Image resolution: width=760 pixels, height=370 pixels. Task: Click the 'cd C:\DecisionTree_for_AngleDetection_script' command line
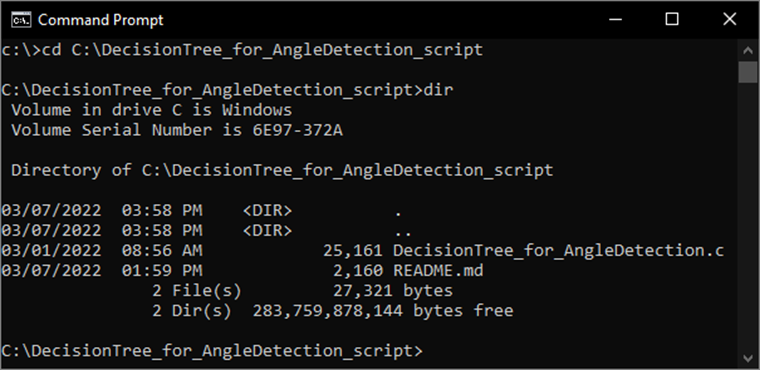point(263,50)
